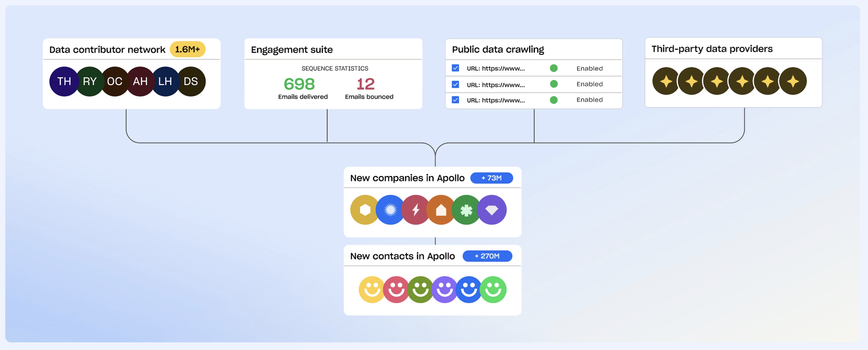Image resolution: width=868 pixels, height=350 pixels.
Task: Click the bright green smiley contact icon
Action: (493, 289)
